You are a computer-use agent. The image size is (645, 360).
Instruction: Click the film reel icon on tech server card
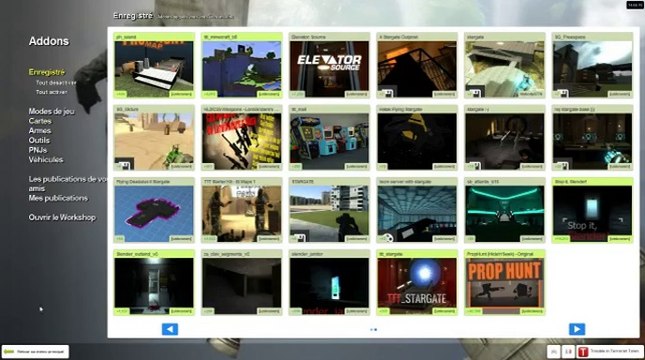tap(387, 238)
